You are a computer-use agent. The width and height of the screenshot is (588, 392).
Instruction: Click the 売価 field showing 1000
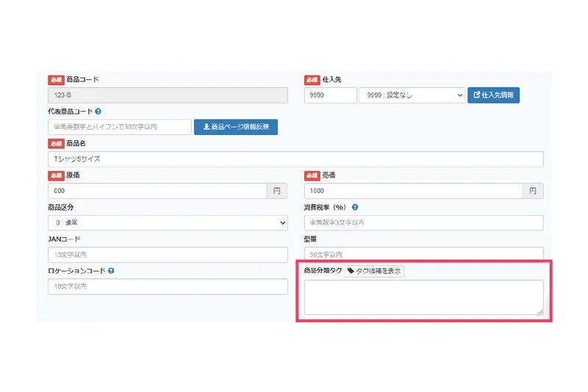413,191
